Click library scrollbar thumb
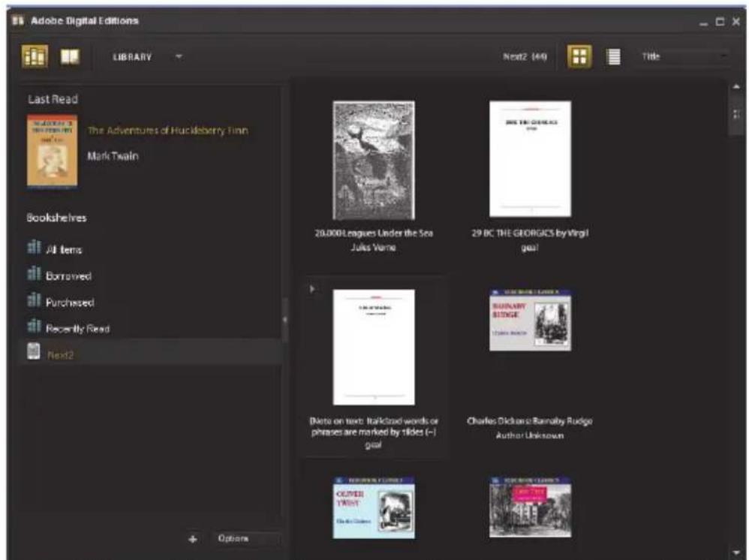The height and width of the screenshot is (560, 749). (736, 115)
